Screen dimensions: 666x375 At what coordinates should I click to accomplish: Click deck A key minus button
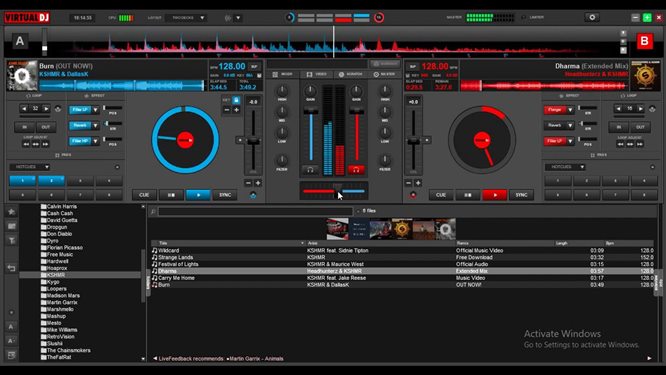point(227,110)
